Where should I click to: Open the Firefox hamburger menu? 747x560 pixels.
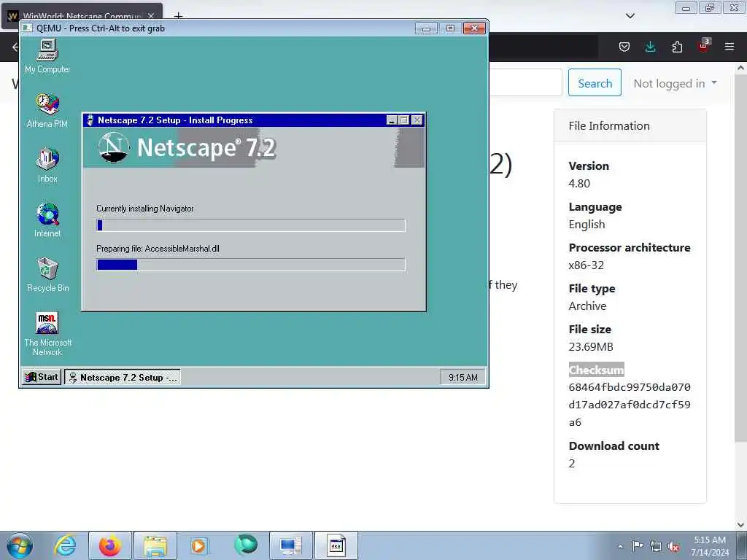[x=729, y=47]
